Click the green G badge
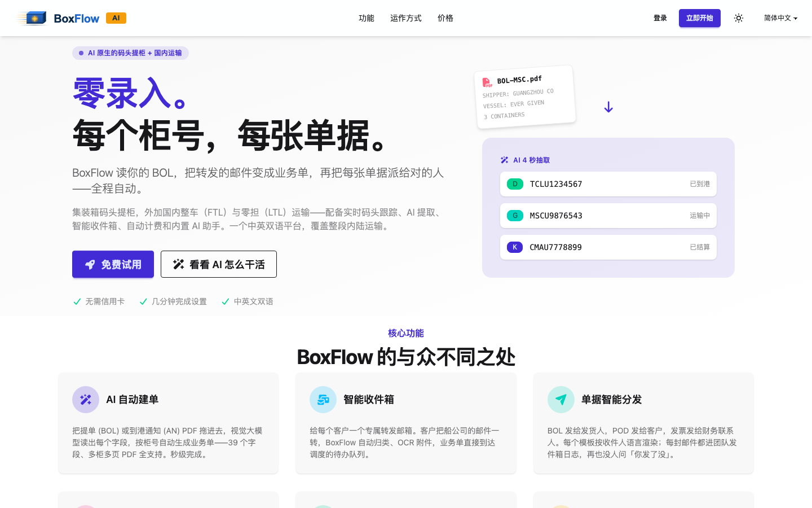 515,216
